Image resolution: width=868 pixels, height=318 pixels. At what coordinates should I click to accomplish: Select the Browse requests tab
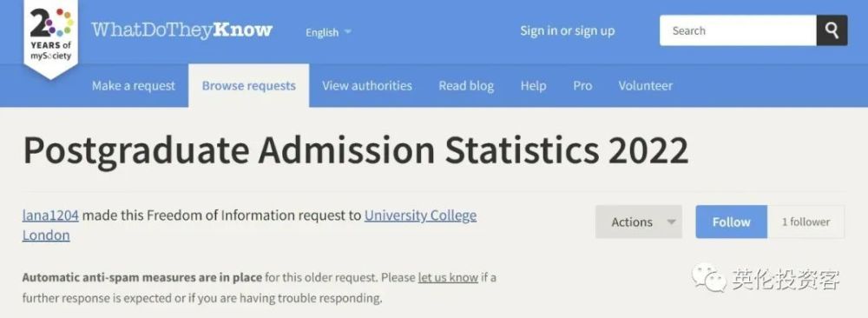click(x=248, y=86)
